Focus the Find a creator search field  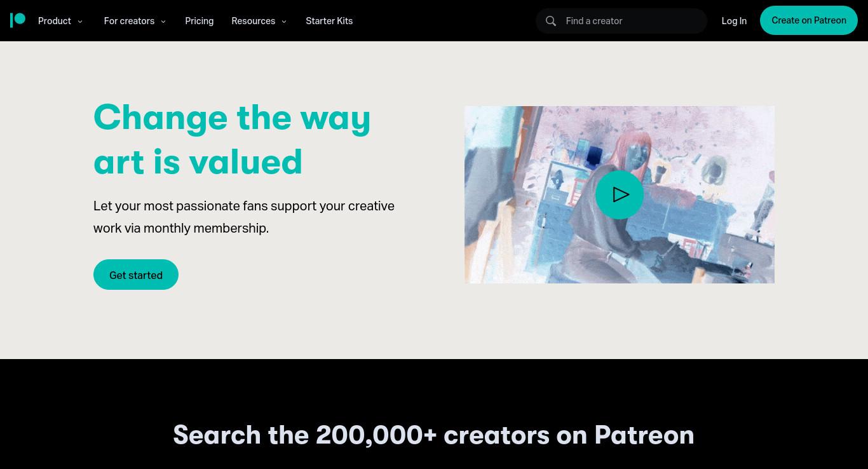(x=621, y=21)
